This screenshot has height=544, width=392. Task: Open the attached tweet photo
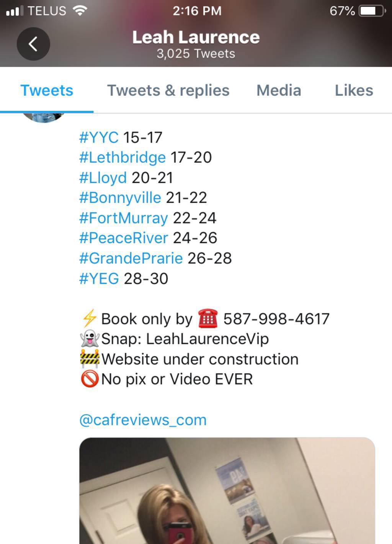click(x=227, y=491)
